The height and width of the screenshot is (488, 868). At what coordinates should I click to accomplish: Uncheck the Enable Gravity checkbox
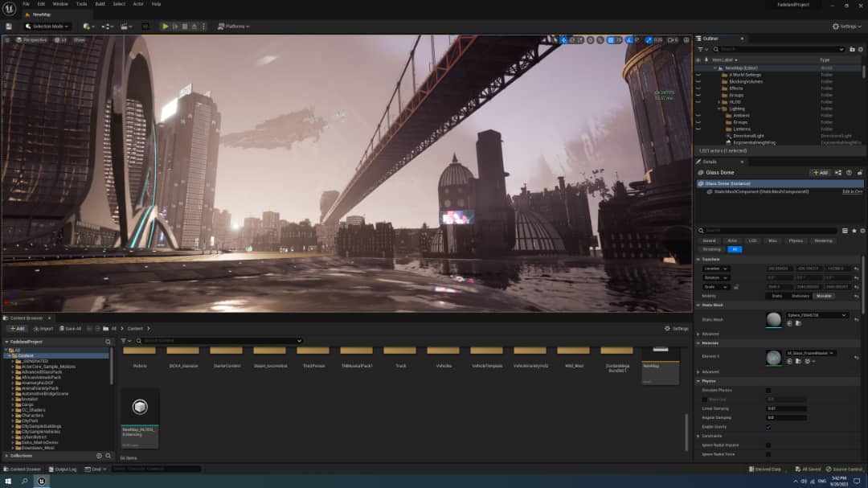click(x=768, y=427)
